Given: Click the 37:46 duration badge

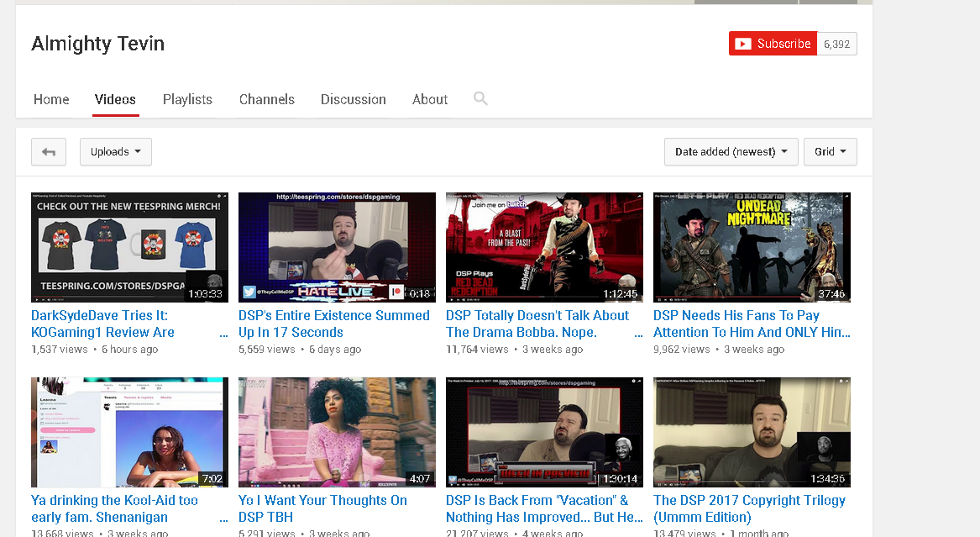Looking at the screenshot, I should 831,293.
